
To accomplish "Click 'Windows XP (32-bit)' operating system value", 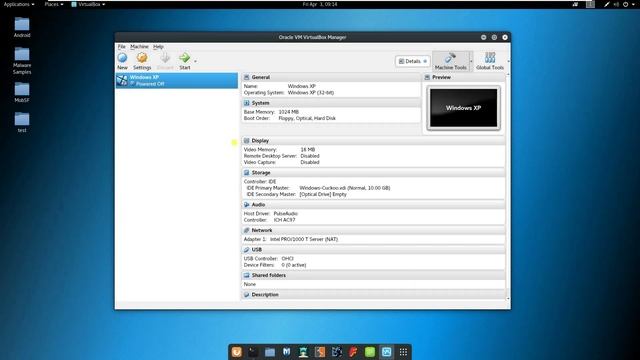I will click(311, 93).
